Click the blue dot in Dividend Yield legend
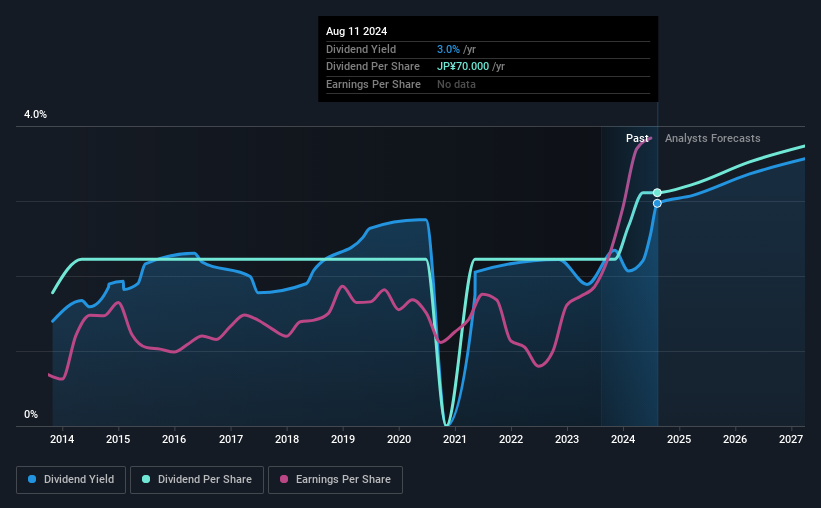The width and height of the screenshot is (821, 508). 33,480
